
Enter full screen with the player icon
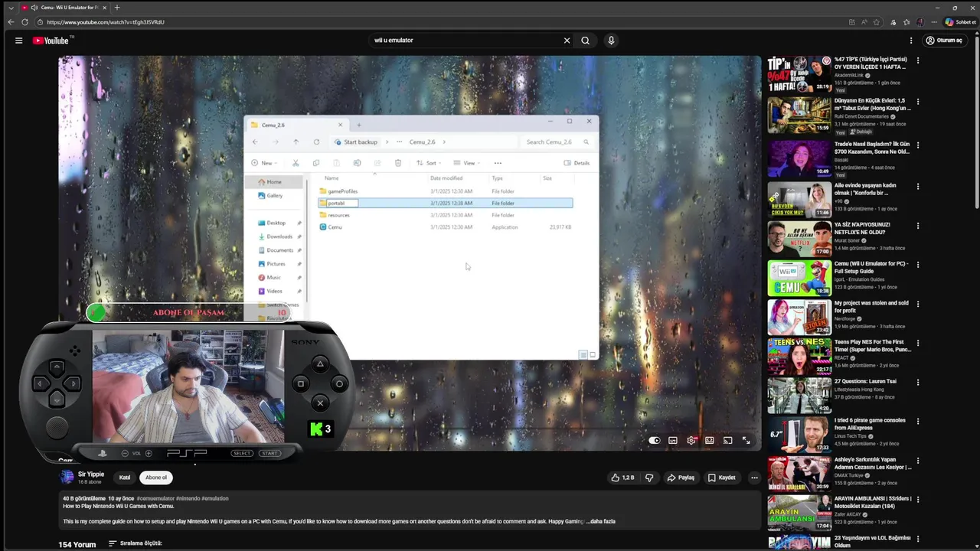[x=746, y=440]
